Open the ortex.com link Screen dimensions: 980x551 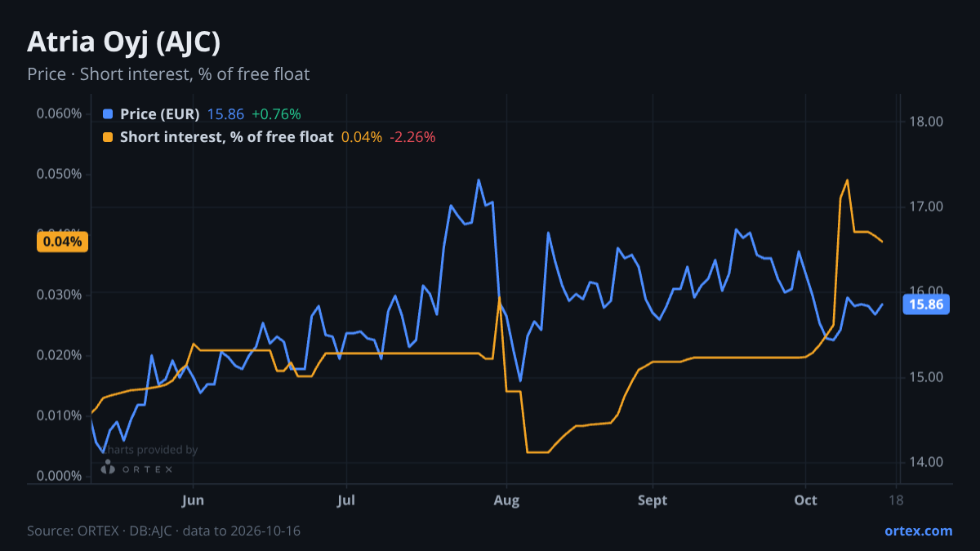coord(919,531)
